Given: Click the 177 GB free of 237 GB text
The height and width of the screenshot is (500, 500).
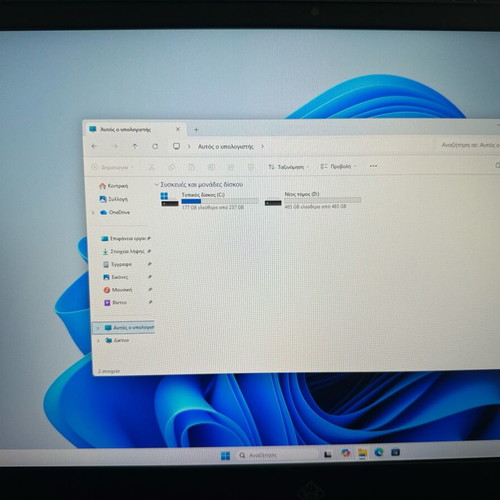Looking at the screenshot, I should 213,207.
